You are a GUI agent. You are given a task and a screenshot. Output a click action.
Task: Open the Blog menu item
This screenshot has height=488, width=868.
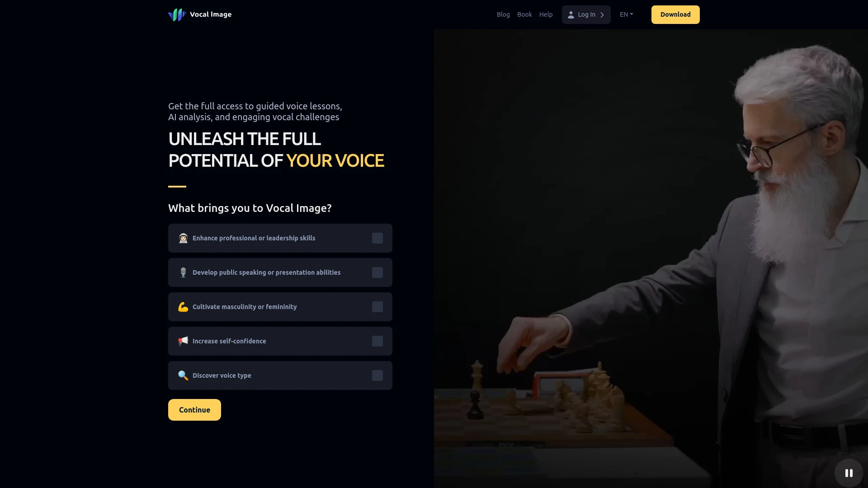[x=503, y=14]
